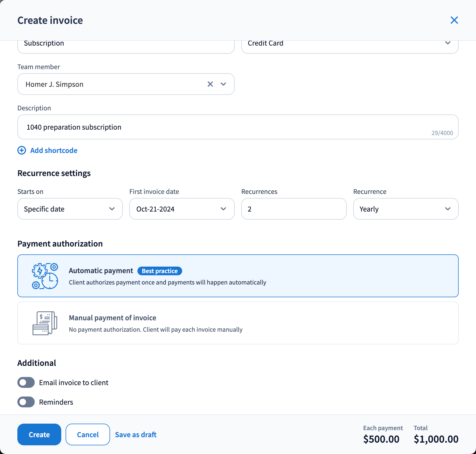The width and height of the screenshot is (476, 454).
Task: Enable Email invoice to client toggle
Action: 26,382
